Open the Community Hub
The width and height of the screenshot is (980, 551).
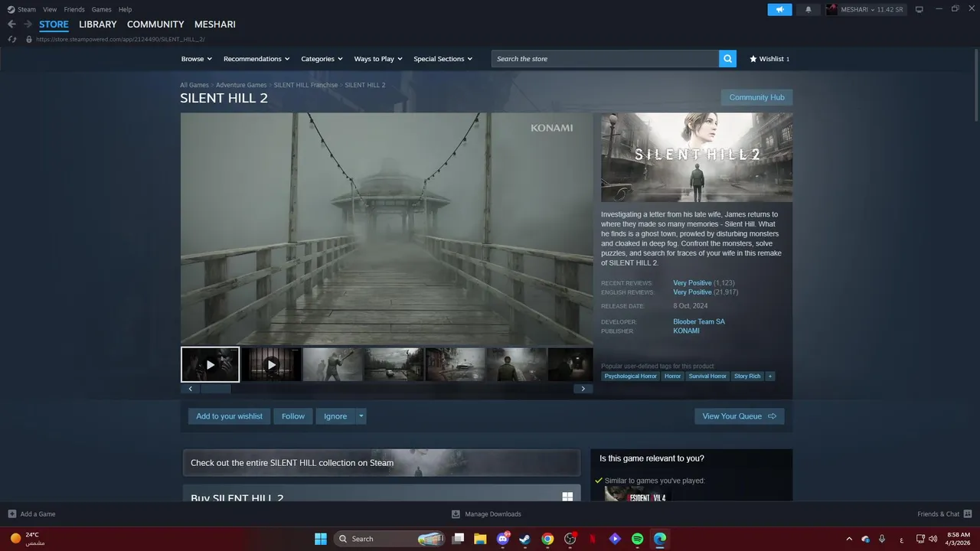pos(756,97)
